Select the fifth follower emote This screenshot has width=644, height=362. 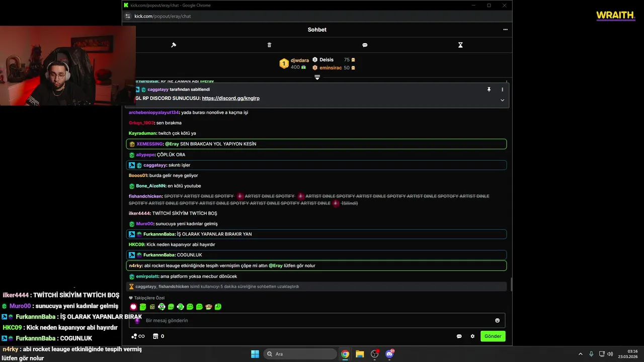click(171, 307)
